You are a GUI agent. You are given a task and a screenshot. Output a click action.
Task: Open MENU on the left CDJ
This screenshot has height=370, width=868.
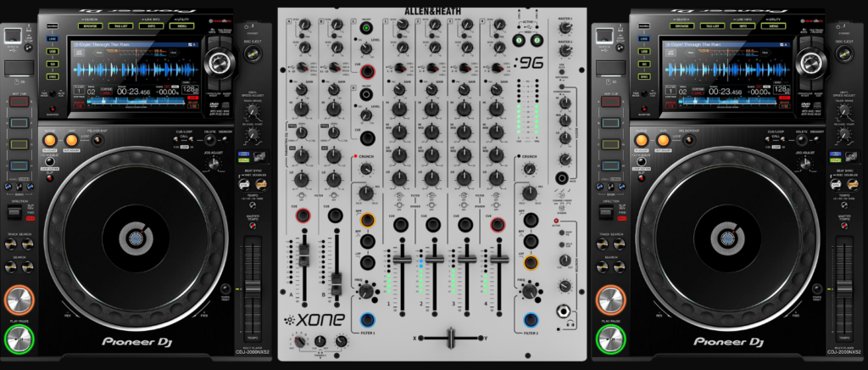click(x=181, y=26)
